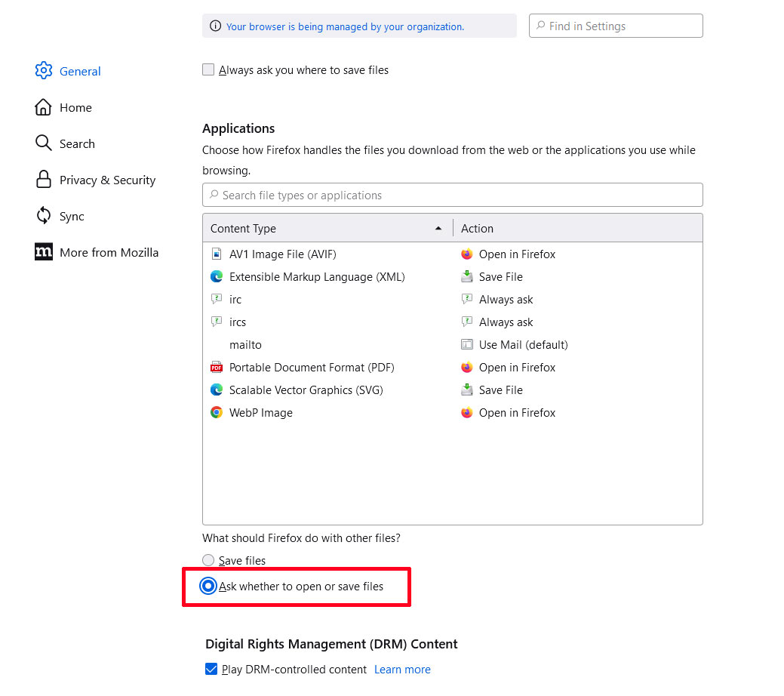Image resolution: width=784 pixels, height=696 pixels.
Task: Click the Mozilla logo icon in sidebar
Action: 44,251
